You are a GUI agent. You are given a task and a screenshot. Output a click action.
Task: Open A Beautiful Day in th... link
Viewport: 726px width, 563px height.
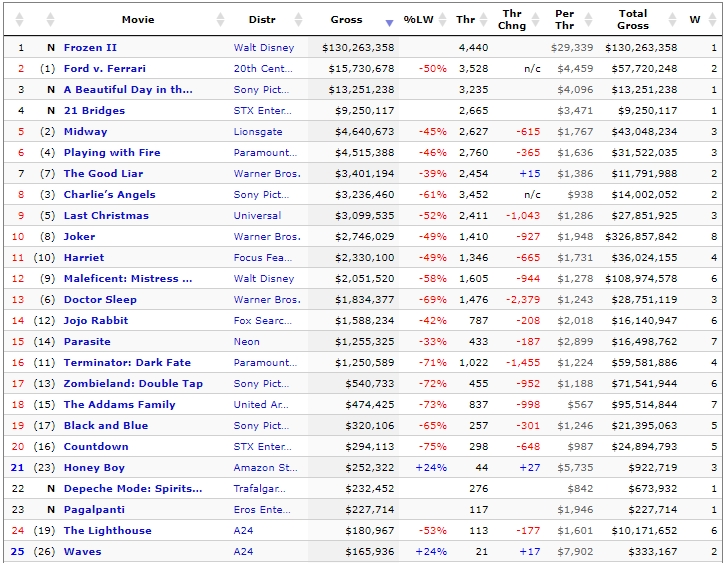pos(128,89)
